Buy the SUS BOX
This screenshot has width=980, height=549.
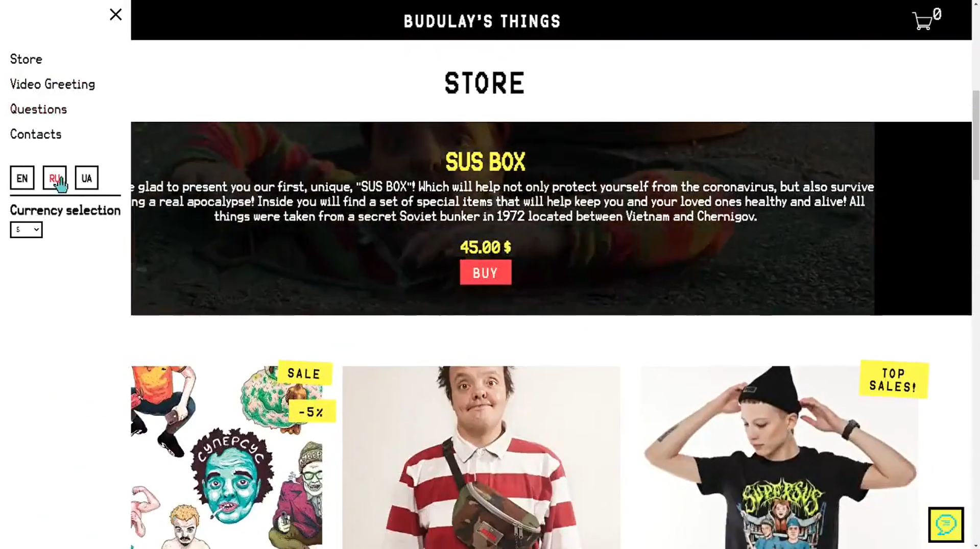click(485, 272)
